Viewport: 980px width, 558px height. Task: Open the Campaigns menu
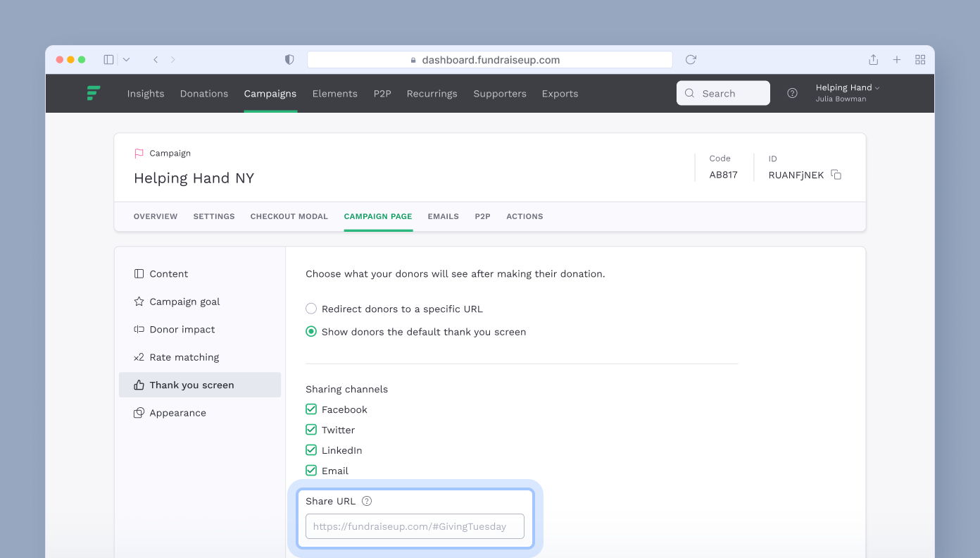(x=270, y=93)
